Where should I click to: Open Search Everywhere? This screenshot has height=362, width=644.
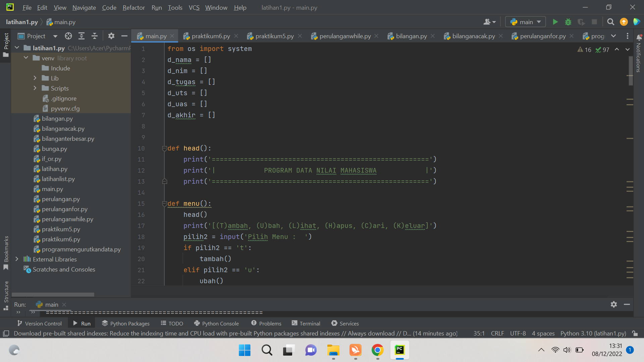tap(610, 22)
